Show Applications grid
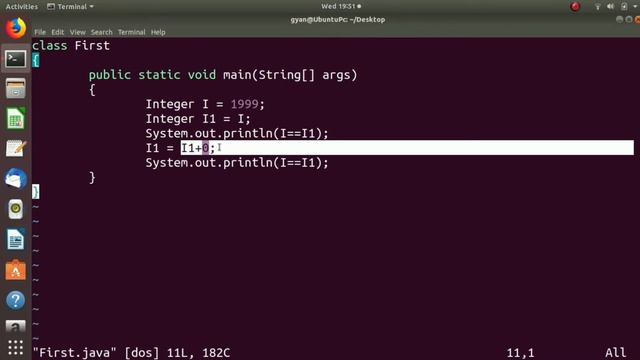The image size is (640, 360). 16,347
